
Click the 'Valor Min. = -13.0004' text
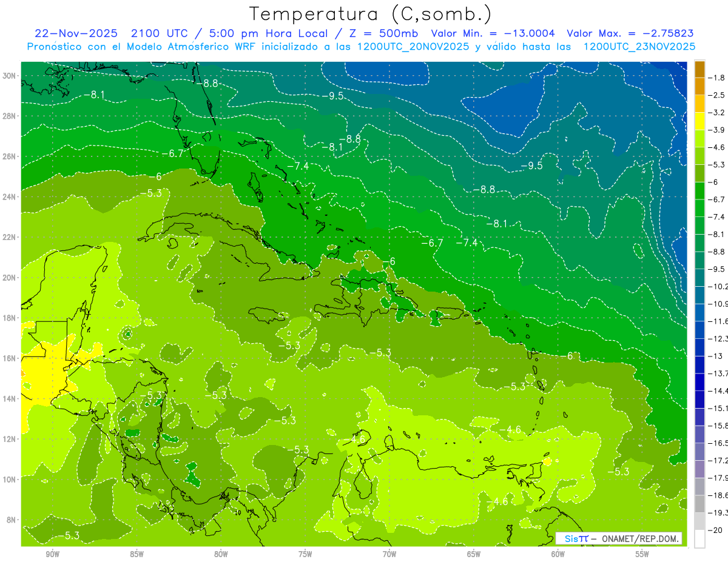(493, 33)
